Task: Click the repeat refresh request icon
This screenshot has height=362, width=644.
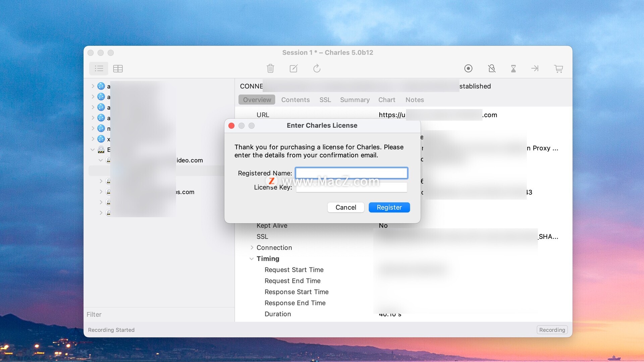Action: pos(317,69)
